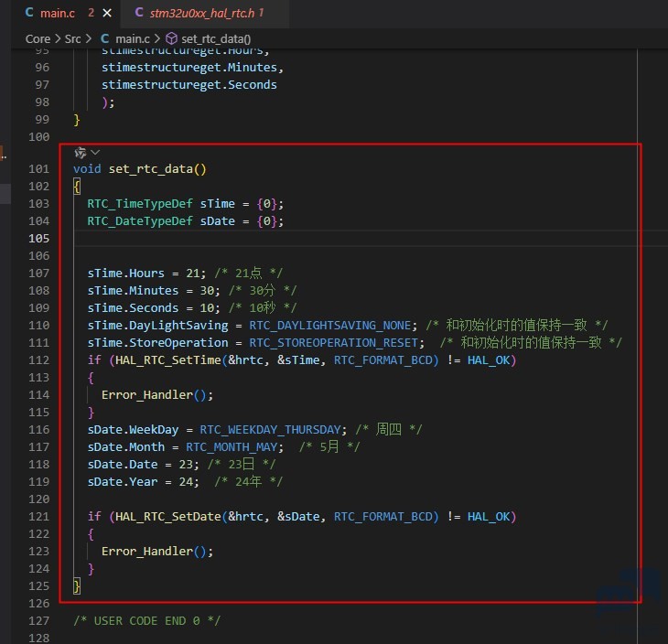Click 'Error_Handler();' on line 123

(157, 551)
